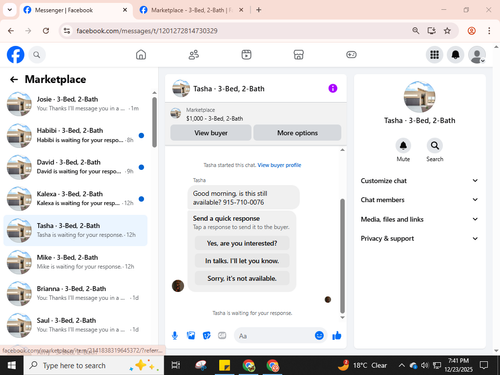
Task: Click Chrome zoom magnifier icon in address bar
Action: click(416, 31)
